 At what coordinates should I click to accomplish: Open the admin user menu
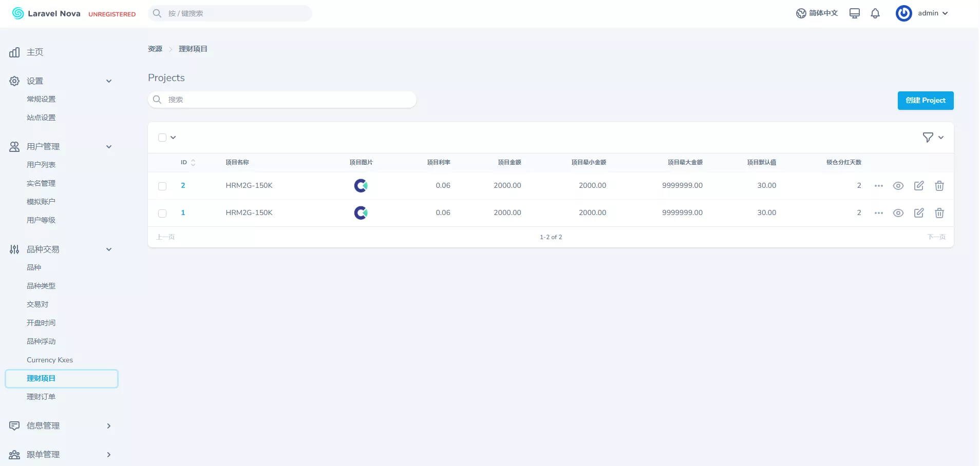coord(922,13)
